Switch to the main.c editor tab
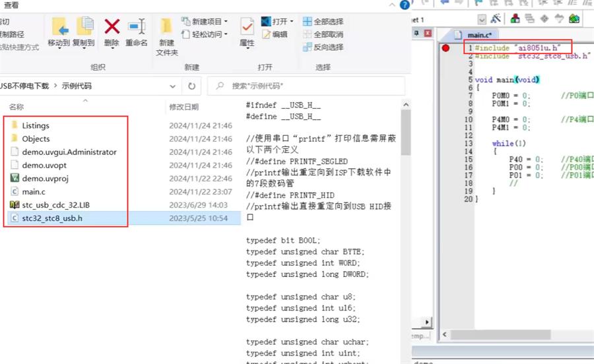 (480, 34)
